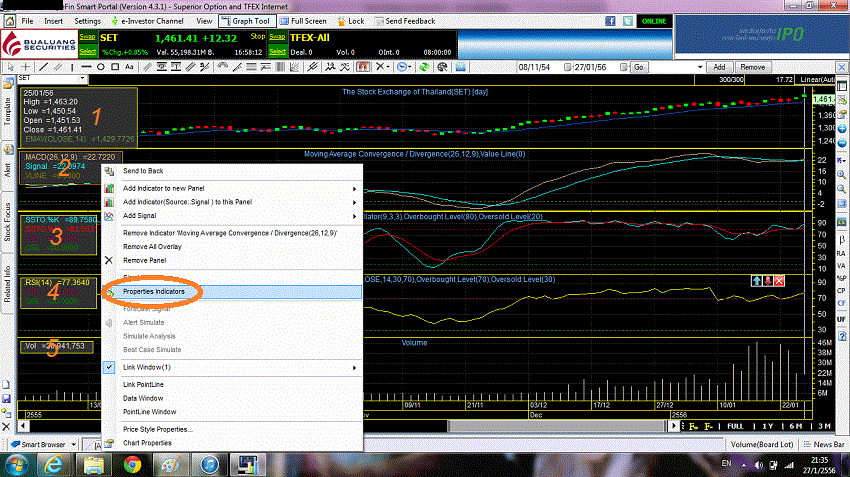Click the red down arrow on RSI panel

click(x=768, y=281)
